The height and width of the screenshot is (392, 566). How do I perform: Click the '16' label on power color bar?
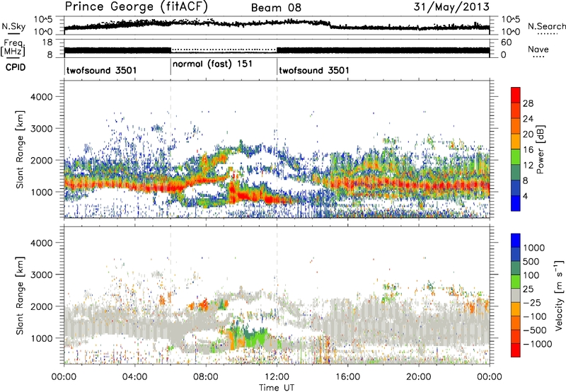(x=528, y=150)
